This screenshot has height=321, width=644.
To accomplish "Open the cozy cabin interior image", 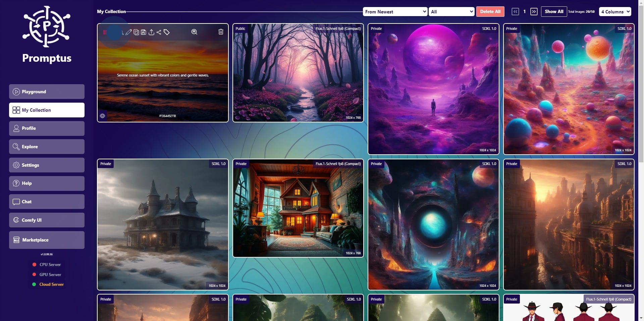I will (298, 208).
